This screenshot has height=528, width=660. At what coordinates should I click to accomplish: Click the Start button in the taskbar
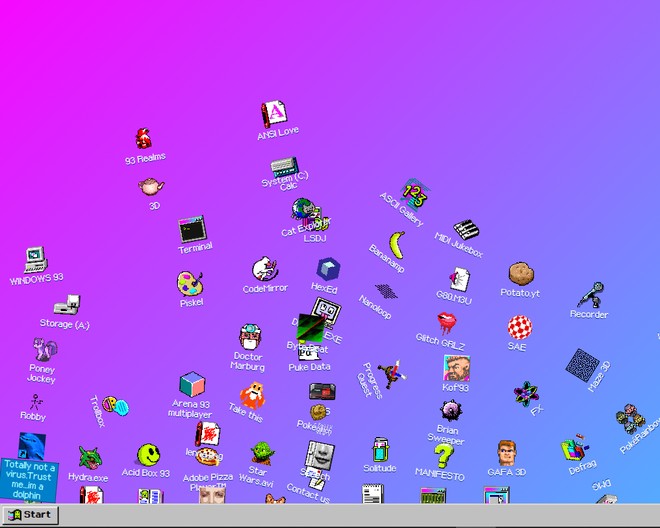coord(30,515)
